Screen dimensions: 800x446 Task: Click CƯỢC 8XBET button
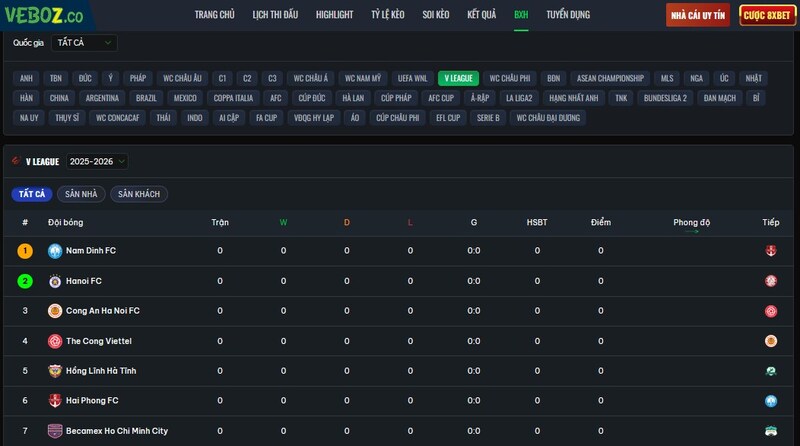767,15
